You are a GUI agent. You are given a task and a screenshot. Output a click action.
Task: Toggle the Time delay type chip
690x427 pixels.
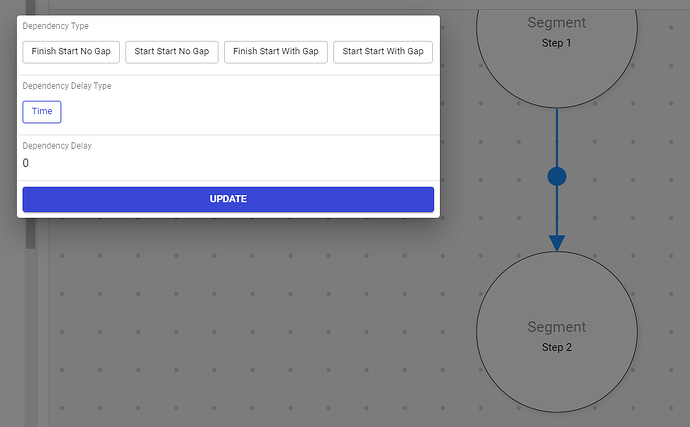click(42, 112)
